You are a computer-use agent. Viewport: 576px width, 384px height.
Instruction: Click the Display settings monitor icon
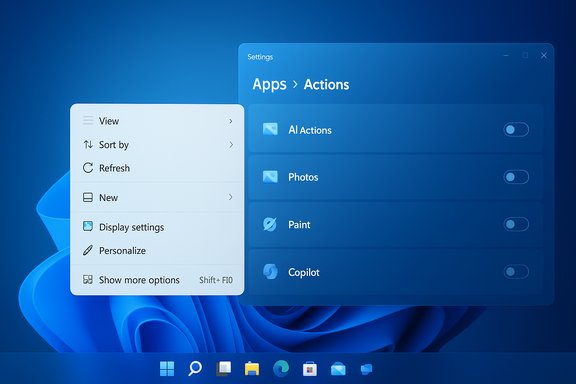pyautogui.click(x=88, y=226)
